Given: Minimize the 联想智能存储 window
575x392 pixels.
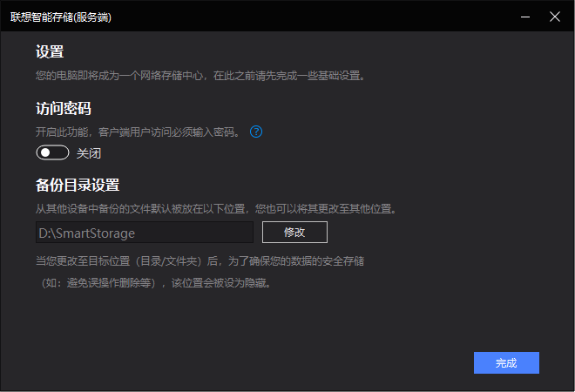Looking at the screenshot, I should pos(525,17).
